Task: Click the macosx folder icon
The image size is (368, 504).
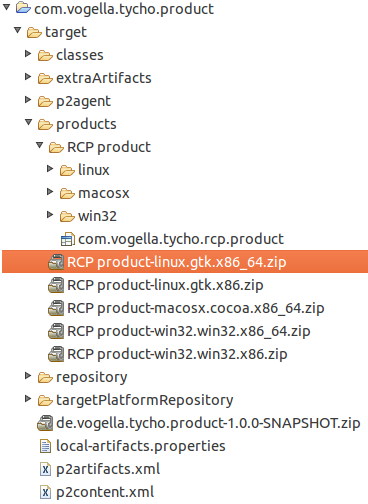Action: (67, 193)
